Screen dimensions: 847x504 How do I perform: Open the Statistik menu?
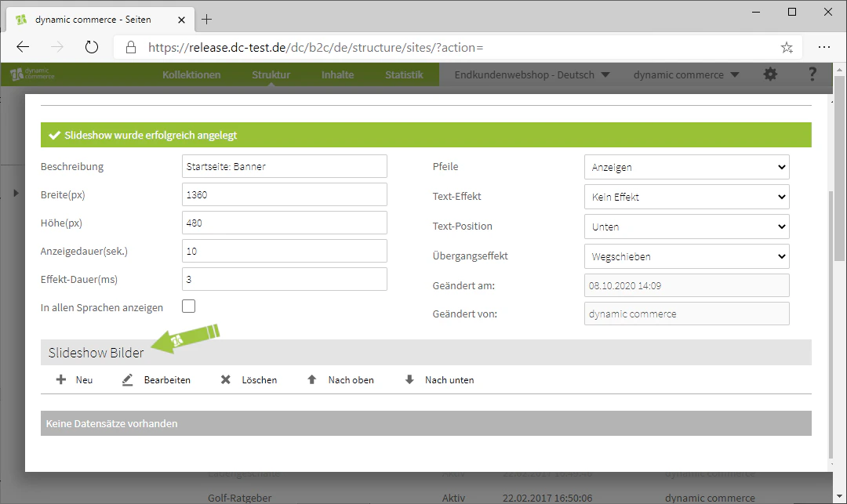click(404, 74)
